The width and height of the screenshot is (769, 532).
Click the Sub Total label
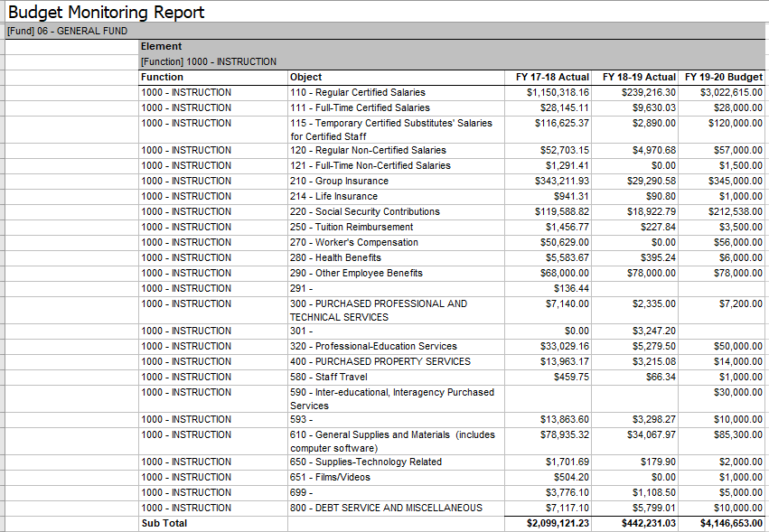164,524
